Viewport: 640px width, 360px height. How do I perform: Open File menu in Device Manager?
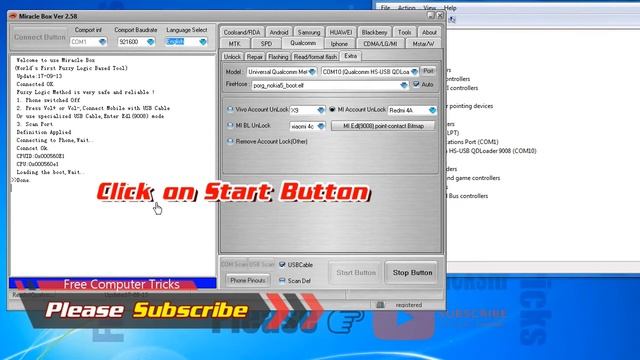pos(385,8)
